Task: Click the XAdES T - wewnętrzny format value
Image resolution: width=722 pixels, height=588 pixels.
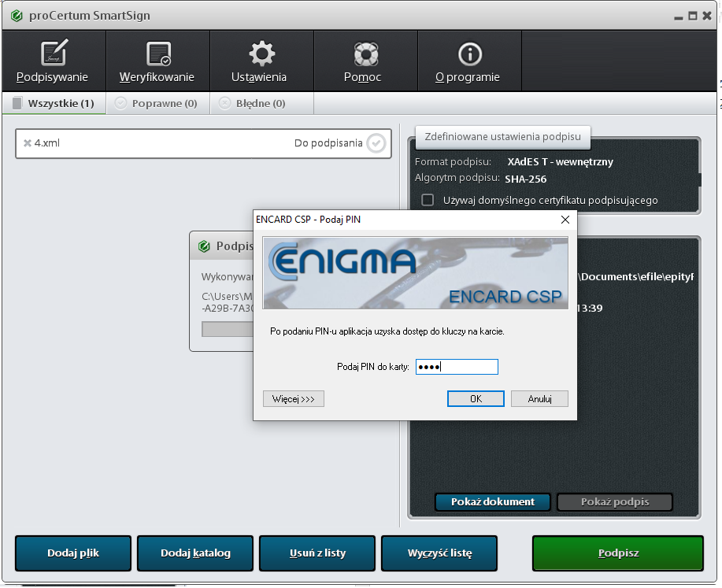Action: pyautogui.click(x=560, y=162)
